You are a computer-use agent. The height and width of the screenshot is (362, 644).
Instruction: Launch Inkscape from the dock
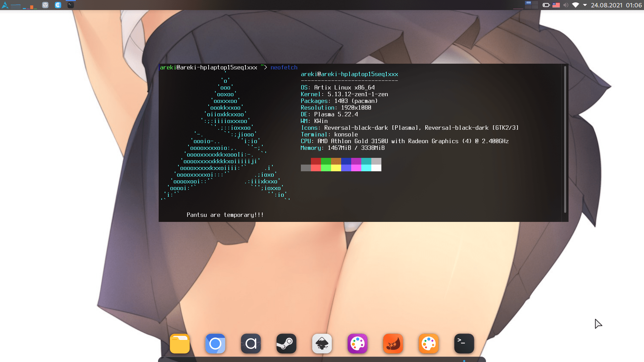coord(322,344)
